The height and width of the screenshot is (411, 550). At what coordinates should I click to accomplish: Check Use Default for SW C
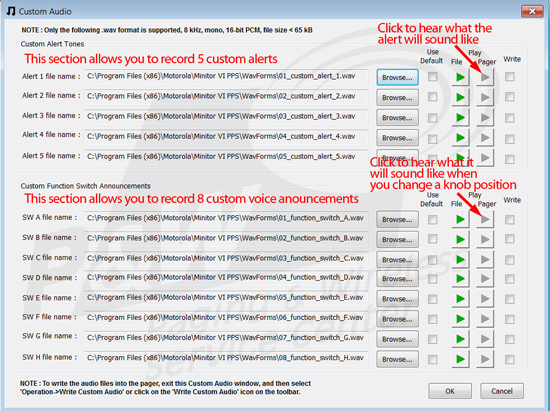pos(432,260)
